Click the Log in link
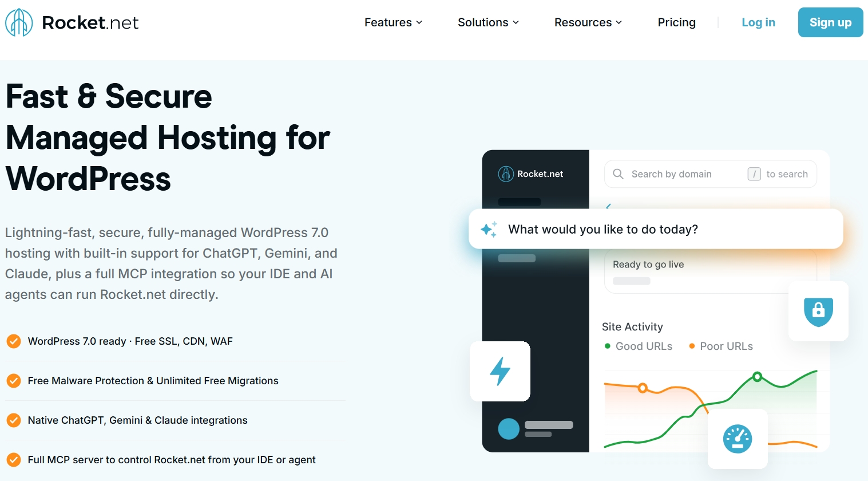Screen dimensions: 868x481 [x=758, y=22]
